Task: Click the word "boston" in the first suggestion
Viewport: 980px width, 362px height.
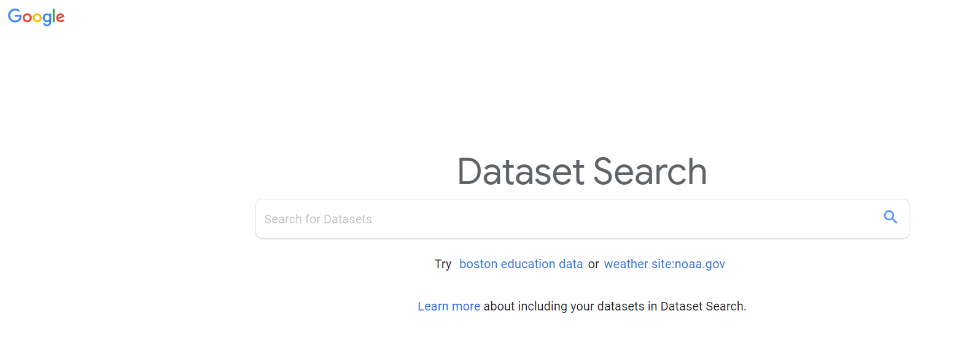Action: pyautogui.click(x=478, y=264)
